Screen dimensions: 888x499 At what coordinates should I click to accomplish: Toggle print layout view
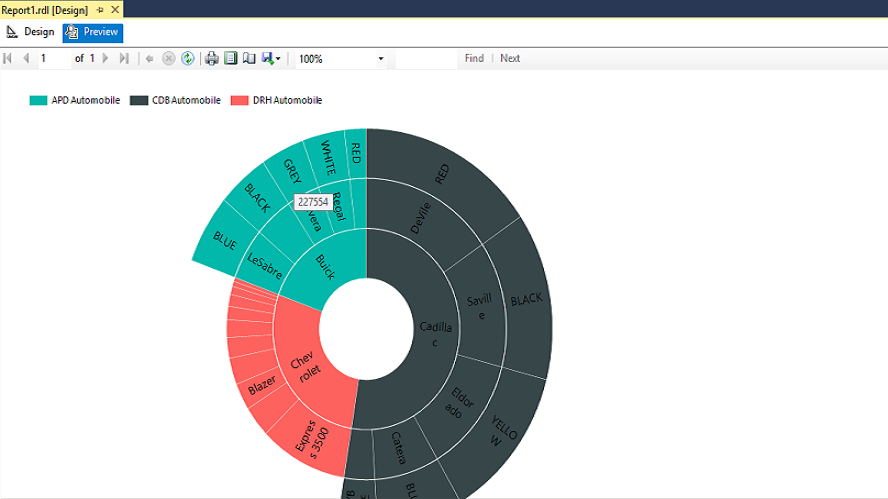pyautogui.click(x=230, y=58)
